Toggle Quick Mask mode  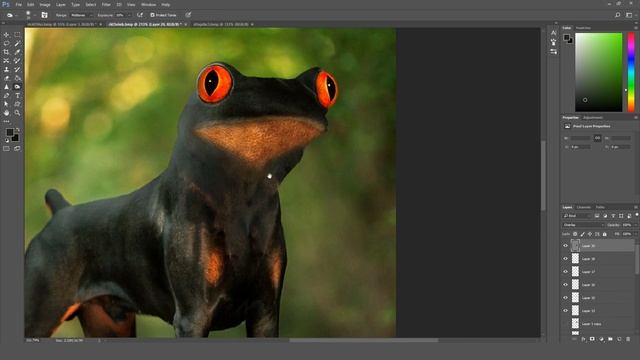(x=7, y=149)
